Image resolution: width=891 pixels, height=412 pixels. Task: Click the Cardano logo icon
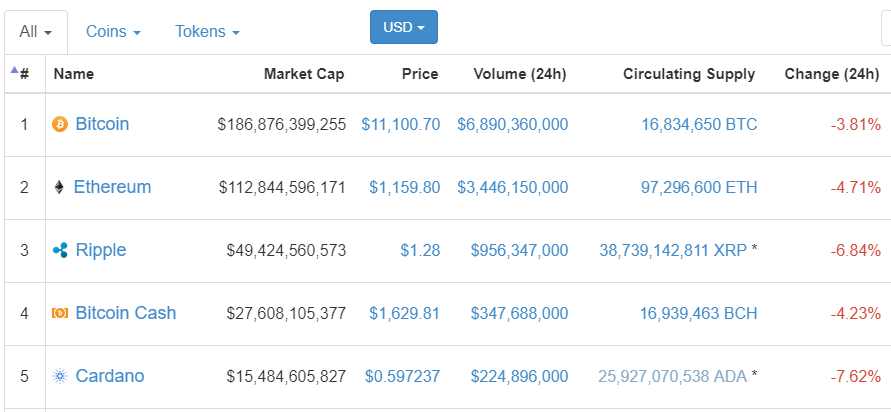[x=60, y=376]
